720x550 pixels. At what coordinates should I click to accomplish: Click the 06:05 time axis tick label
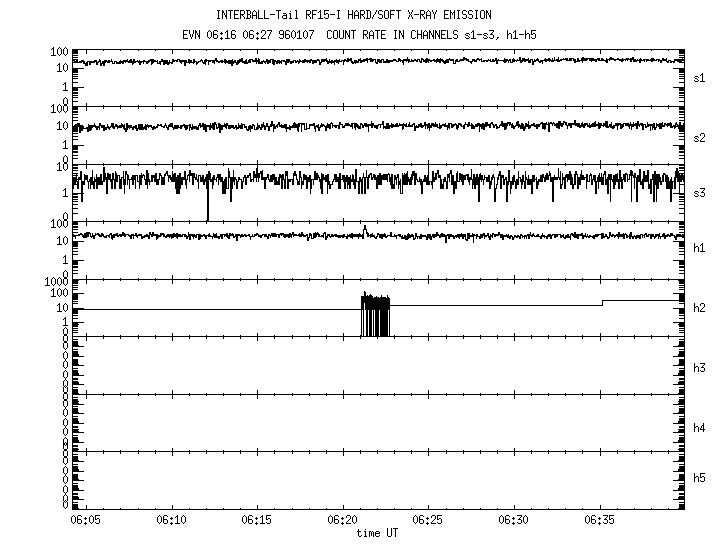pos(85,521)
